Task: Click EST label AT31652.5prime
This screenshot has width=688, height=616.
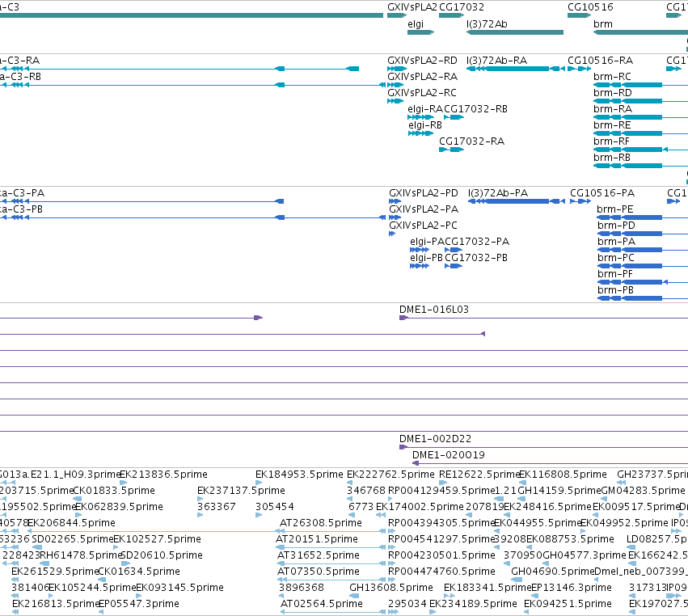Action: point(319,555)
